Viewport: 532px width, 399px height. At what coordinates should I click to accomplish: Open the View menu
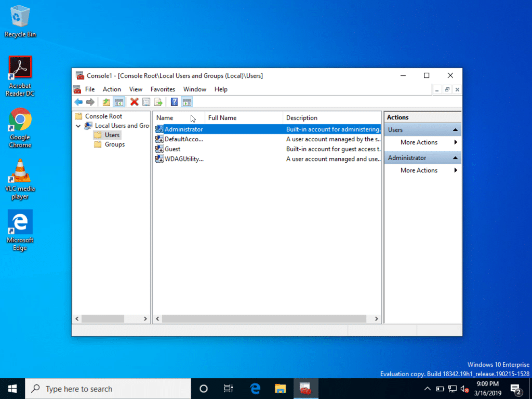click(x=136, y=89)
